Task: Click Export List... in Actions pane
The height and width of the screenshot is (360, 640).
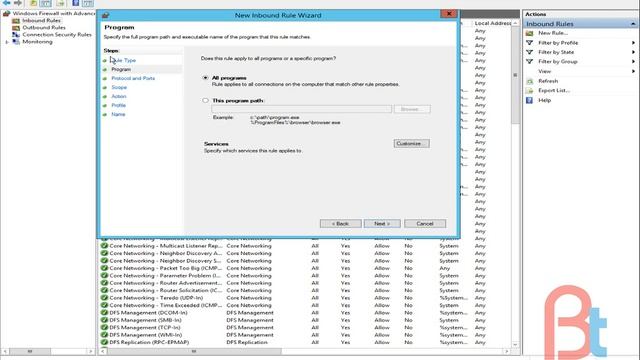Action: click(x=554, y=91)
